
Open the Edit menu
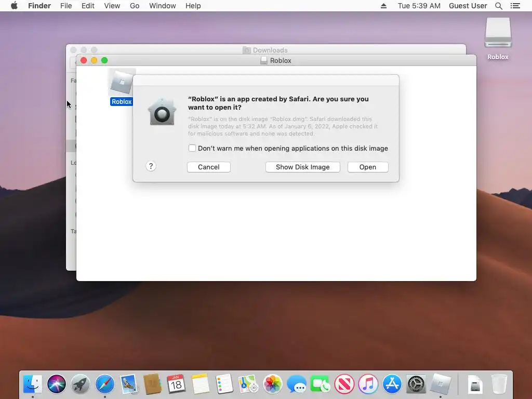pos(88,6)
